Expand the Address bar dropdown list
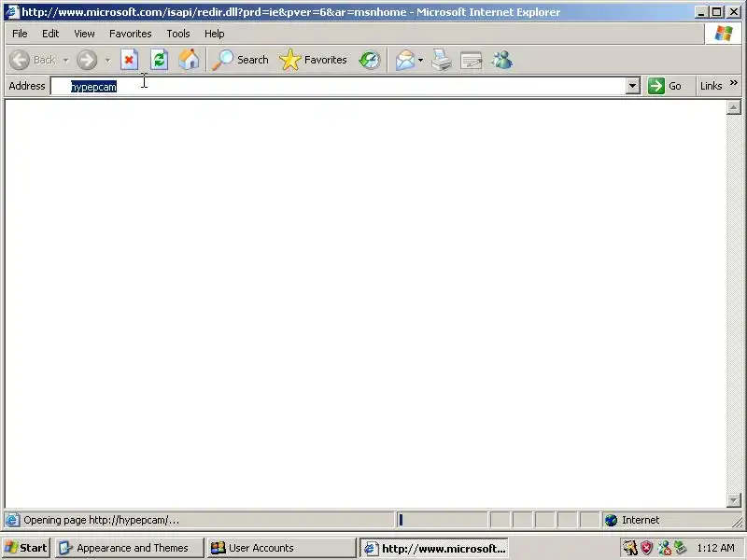Image resolution: width=747 pixels, height=560 pixels. [633, 86]
